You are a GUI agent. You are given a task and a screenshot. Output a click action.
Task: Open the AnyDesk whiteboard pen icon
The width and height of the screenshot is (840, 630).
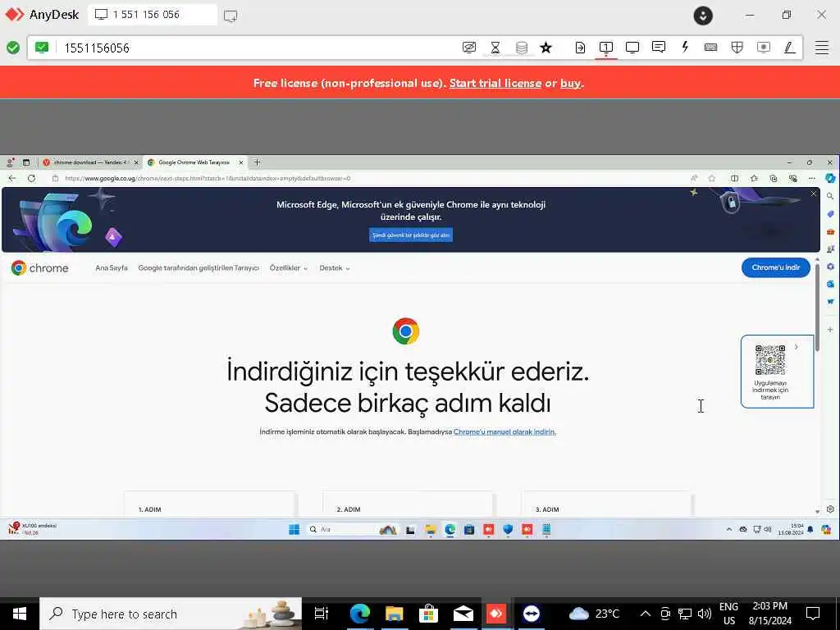789,48
